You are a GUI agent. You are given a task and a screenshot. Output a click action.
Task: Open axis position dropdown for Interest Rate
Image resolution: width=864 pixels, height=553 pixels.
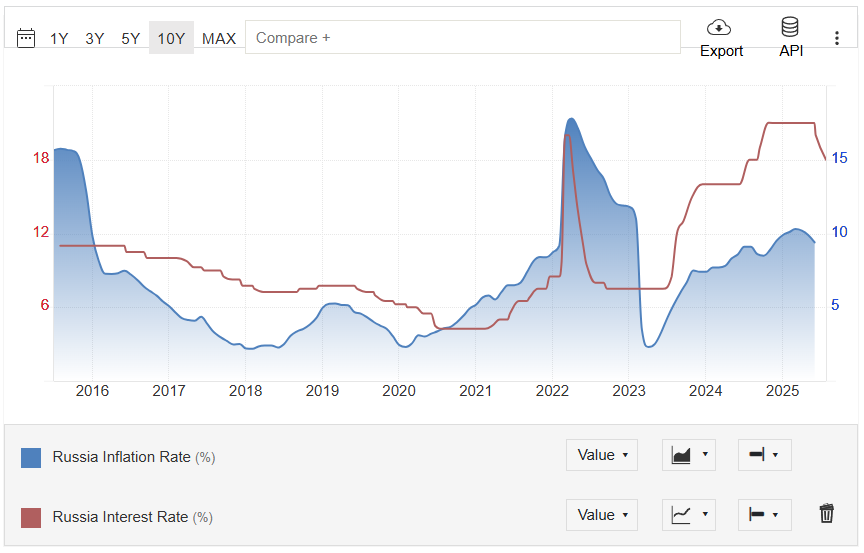point(765,515)
